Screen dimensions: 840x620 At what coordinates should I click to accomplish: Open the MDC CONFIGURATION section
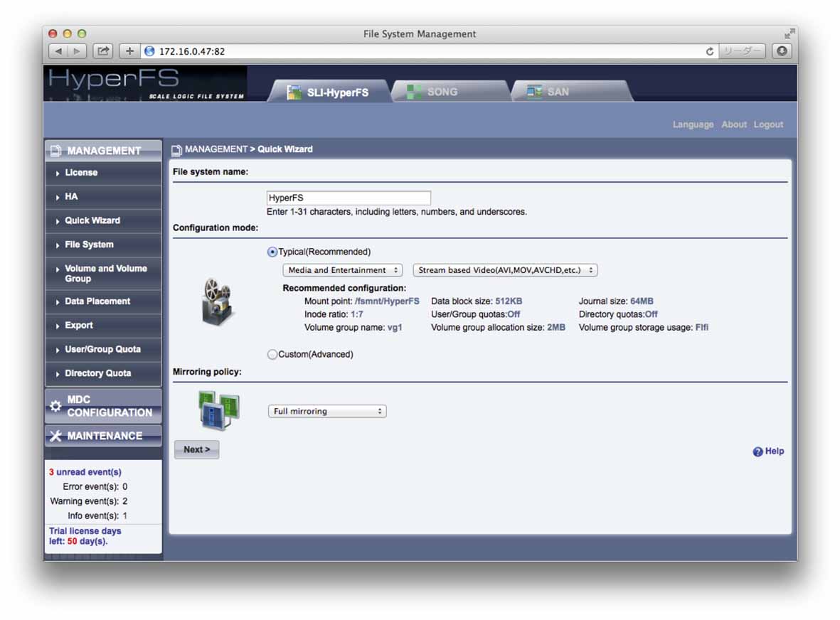[x=103, y=406]
